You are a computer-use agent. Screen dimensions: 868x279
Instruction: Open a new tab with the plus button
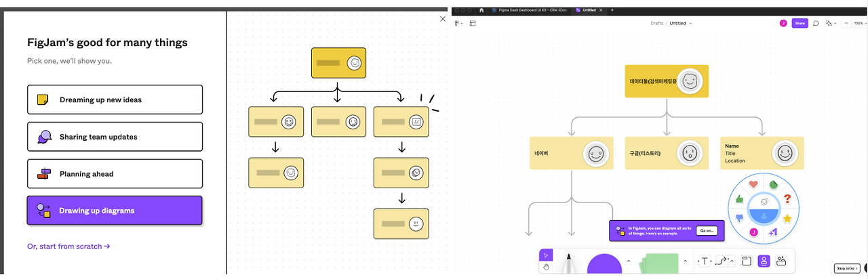click(612, 10)
